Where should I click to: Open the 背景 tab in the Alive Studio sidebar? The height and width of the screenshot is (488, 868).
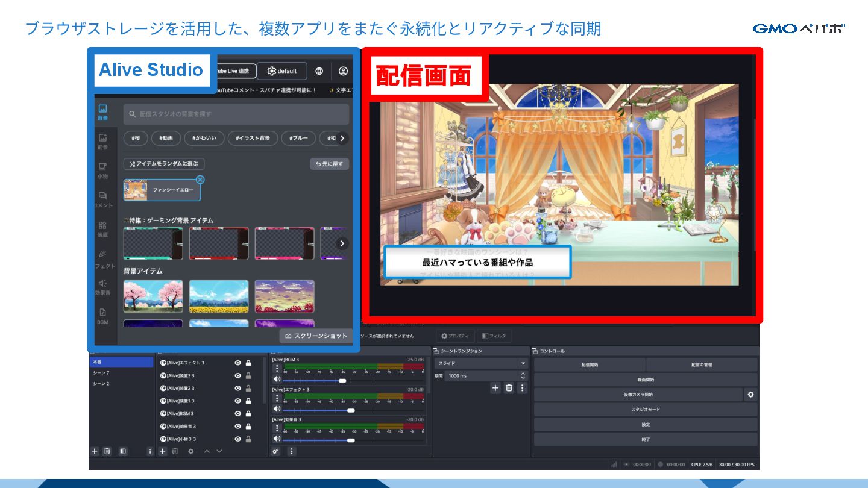(x=102, y=113)
